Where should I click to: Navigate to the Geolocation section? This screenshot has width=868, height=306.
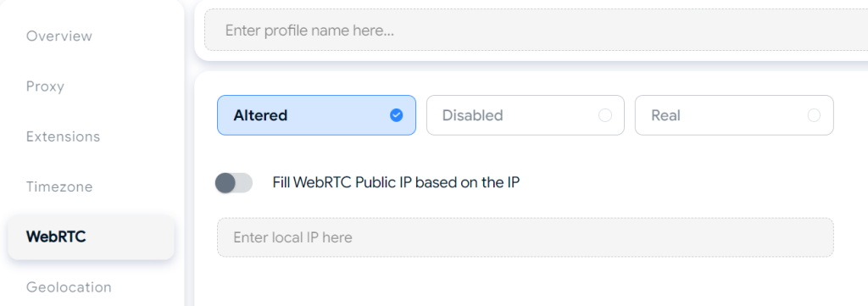(69, 287)
